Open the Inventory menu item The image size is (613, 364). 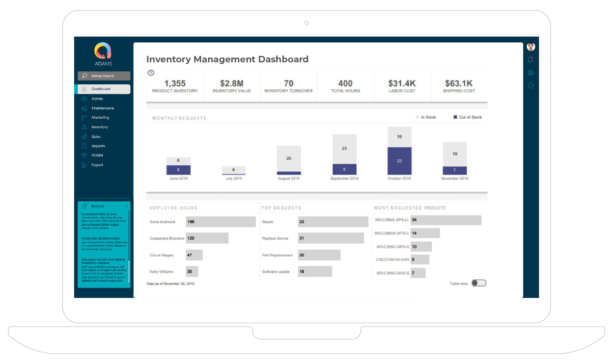click(x=100, y=127)
